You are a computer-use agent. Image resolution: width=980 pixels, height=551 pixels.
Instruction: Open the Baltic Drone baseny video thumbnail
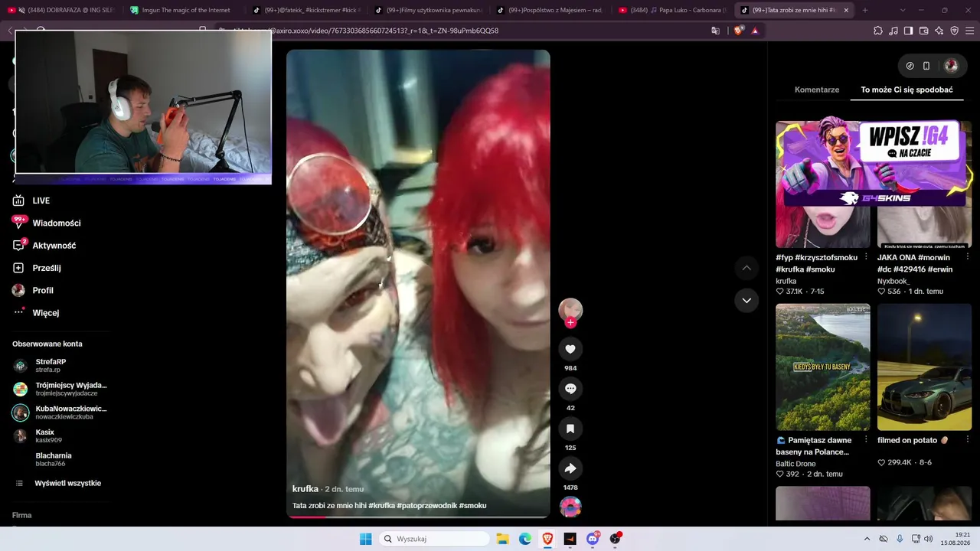point(823,367)
